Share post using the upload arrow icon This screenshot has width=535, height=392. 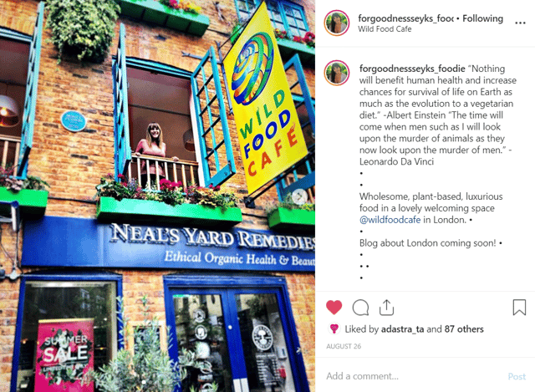[x=386, y=308]
